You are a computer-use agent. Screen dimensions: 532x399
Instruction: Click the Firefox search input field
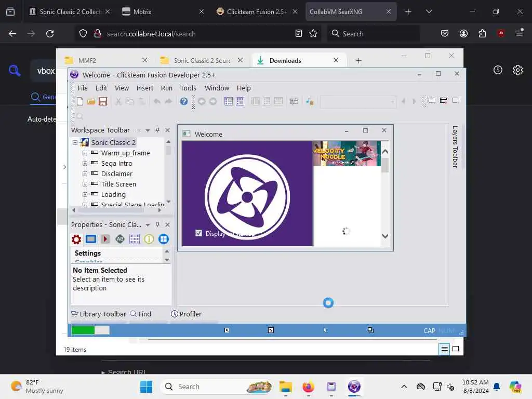[x=373, y=34]
